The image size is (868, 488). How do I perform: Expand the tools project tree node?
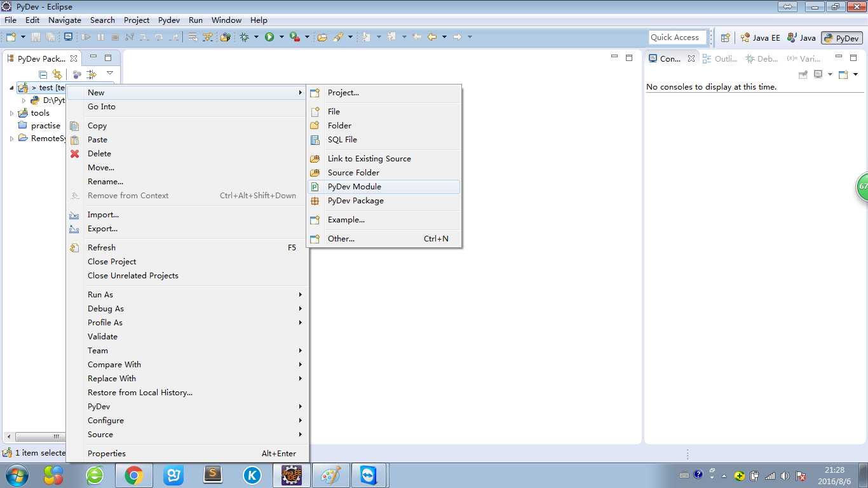pos(11,113)
